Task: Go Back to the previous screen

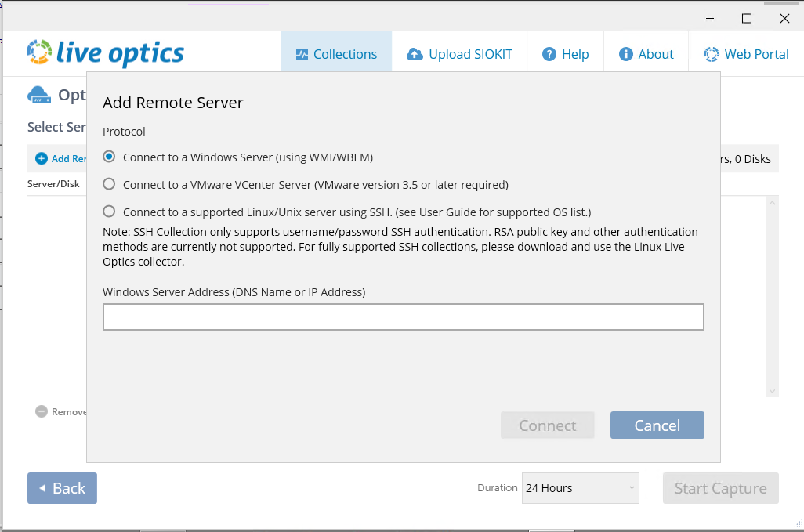Action: (x=62, y=488)
